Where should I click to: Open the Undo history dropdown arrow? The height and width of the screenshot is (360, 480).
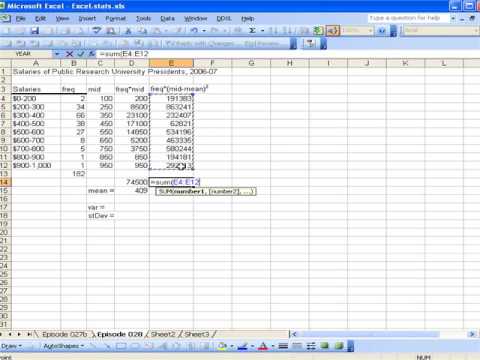pos(204,31)
